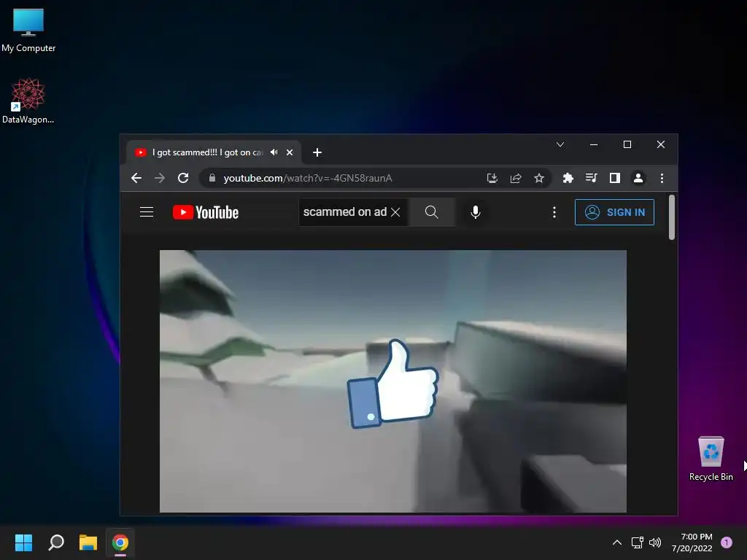This screenshot has width=747, height=560.
Task: Open Chrome three-dot menu
Action: pyautogui.click(x=662, y=178)
